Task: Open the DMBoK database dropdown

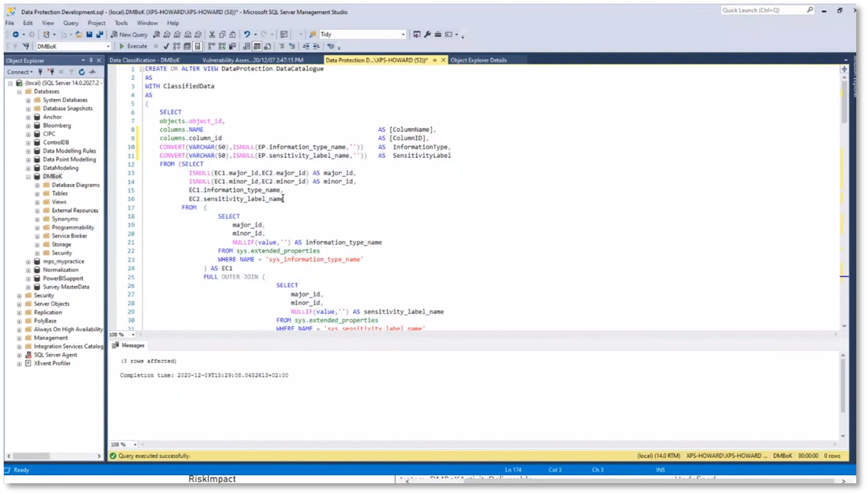Action: [108, 46]
